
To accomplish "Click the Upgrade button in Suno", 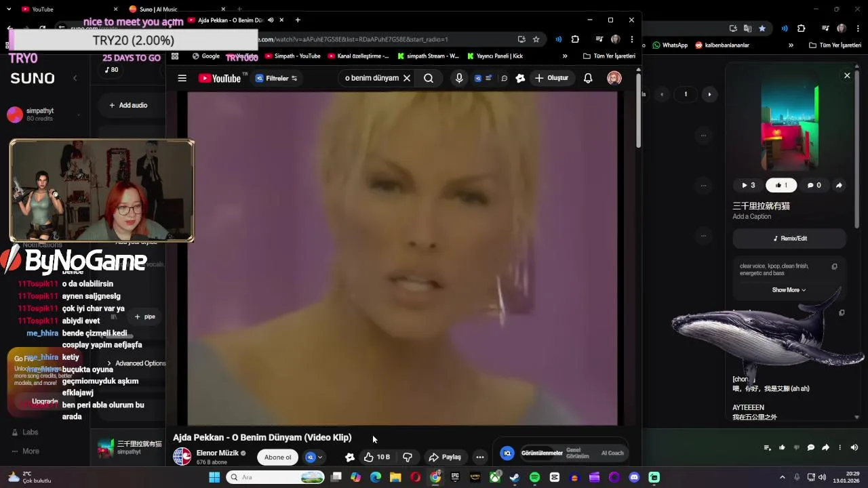I will 45,401.
